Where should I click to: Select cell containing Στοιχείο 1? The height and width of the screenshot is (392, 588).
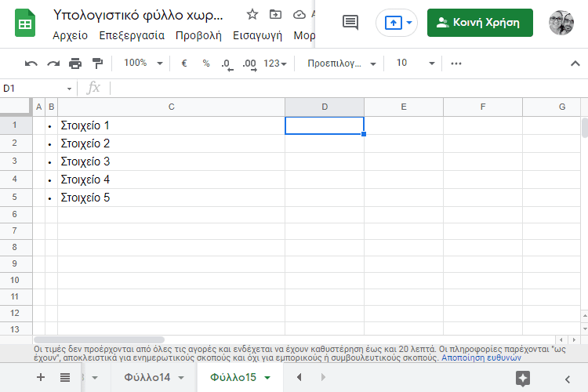tap(172, 125)
